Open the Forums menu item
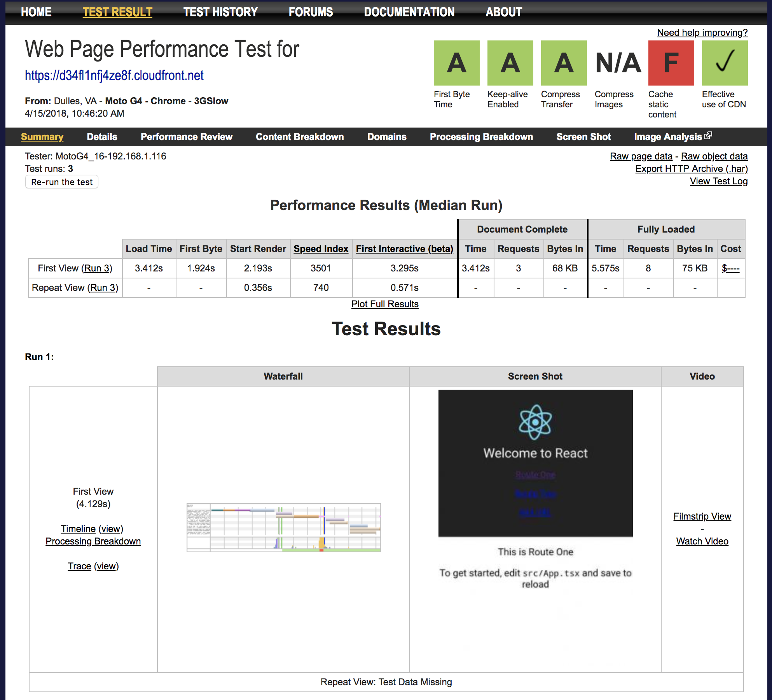772x700 pixels. pos(311,12)
